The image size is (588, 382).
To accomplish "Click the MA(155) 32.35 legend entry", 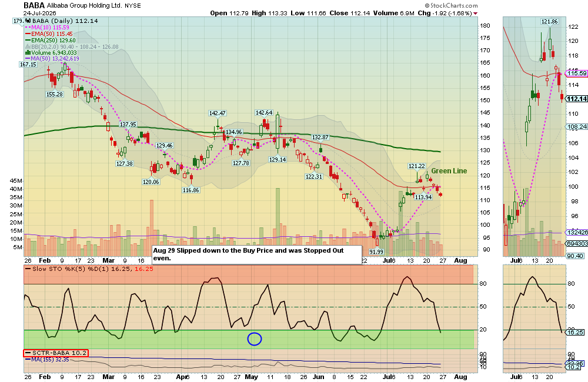I will pos(47,360).
